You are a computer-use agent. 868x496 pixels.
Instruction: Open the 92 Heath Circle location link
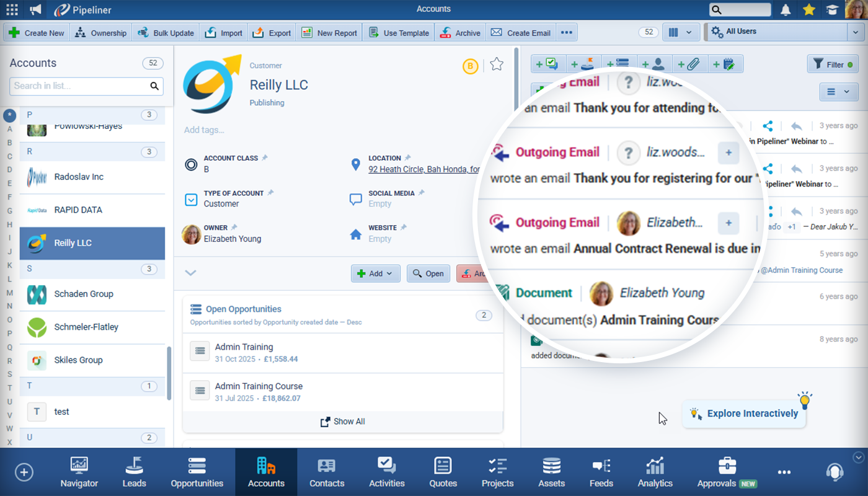(x=423, y=169)
